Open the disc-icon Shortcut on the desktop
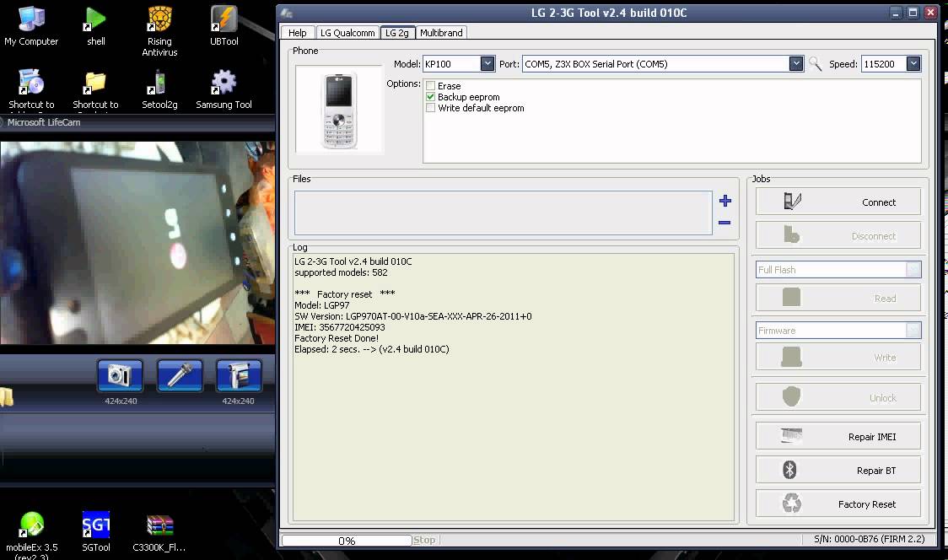The image size is (948, 560). click(x=31, y=89)
